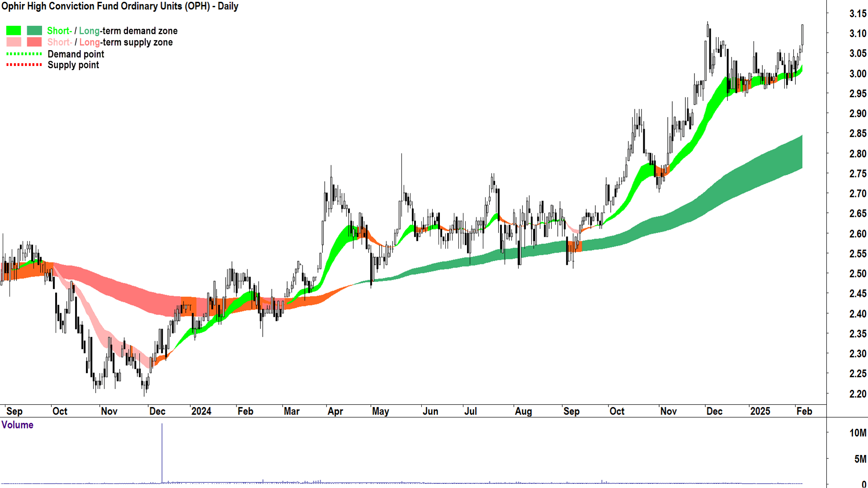Click the Feb label at far right of axis
868x488 pixels.
coord(804,411)
